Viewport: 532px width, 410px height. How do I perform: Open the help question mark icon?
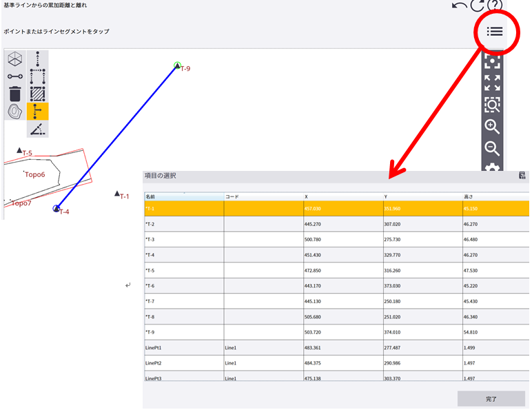pos(493,6)
